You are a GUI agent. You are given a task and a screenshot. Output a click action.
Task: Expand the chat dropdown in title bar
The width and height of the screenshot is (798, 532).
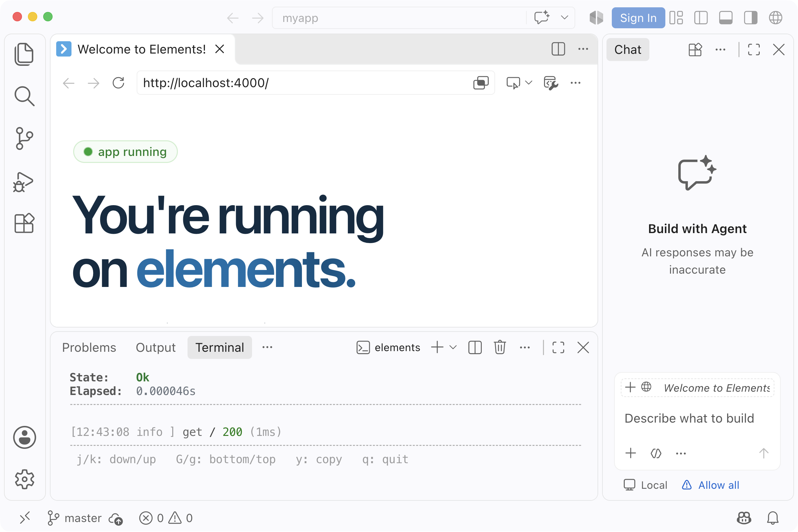pos(565,17)
